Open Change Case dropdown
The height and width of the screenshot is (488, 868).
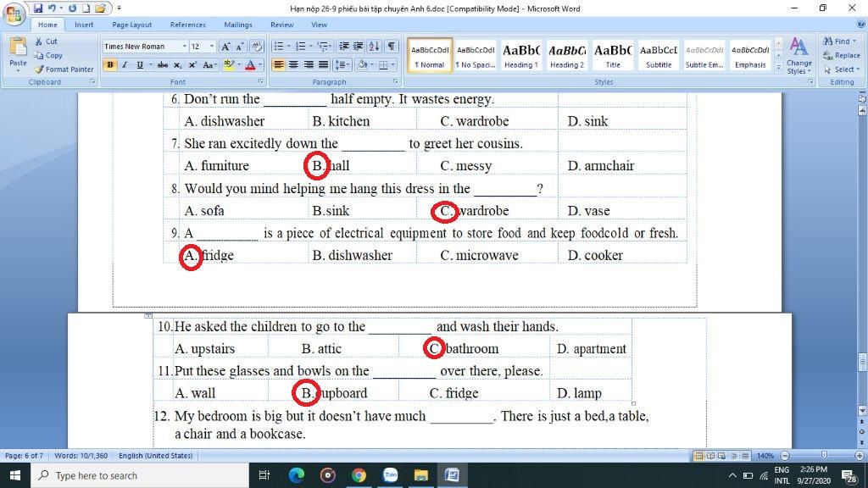pyautogui.click(x=209, y=64)
